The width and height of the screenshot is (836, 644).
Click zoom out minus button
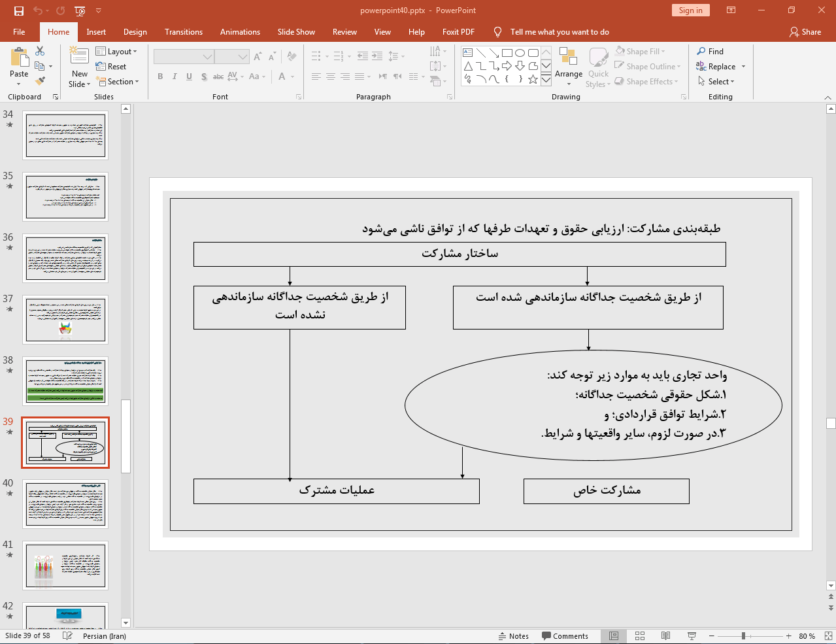[712, 636]
